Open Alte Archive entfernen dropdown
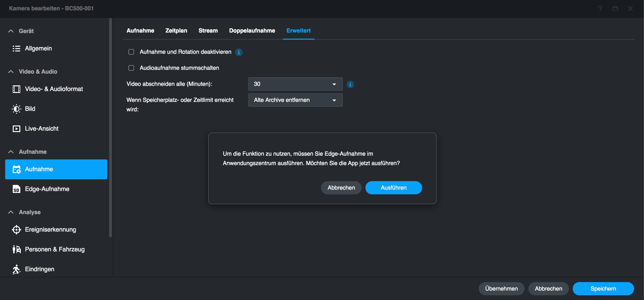The height and width of the screenshot is (300, 644). pyautogui.click(x=295, y=100)
